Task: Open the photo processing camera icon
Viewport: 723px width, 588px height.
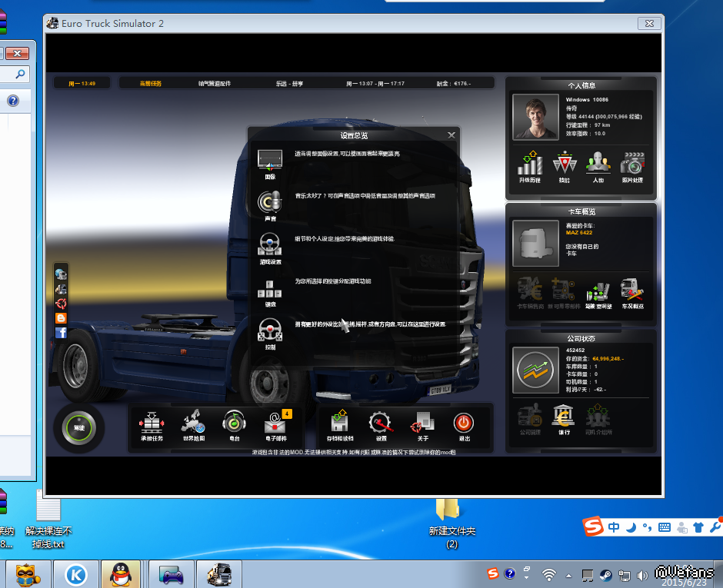Action: pyautogui.click(x=632, y=163)
